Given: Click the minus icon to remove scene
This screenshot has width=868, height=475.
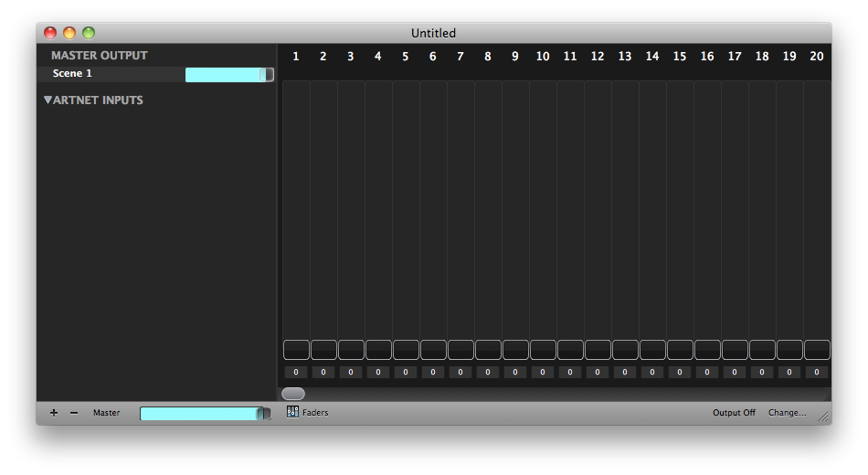Looking at the screenshot, I should [x=74, y=413].
